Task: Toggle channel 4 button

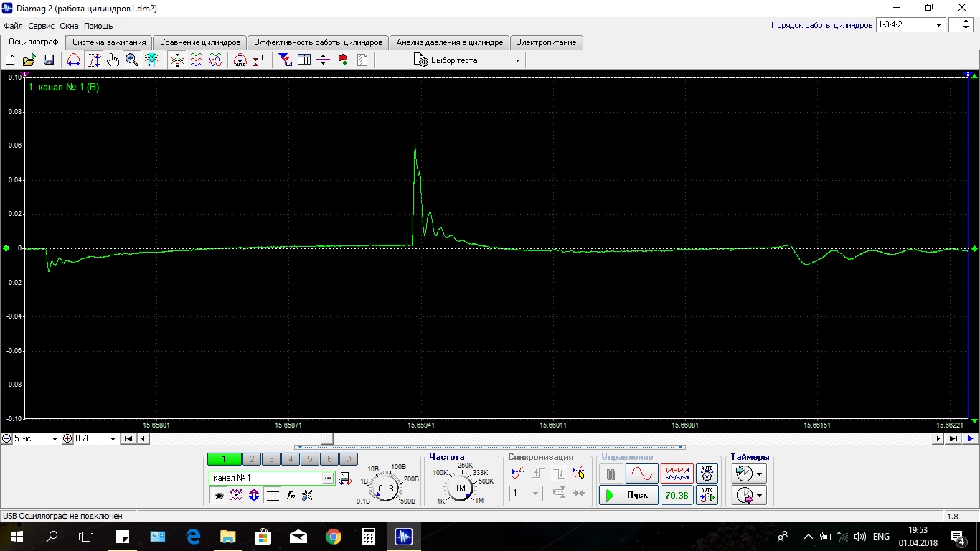Action: pos(290,459)
